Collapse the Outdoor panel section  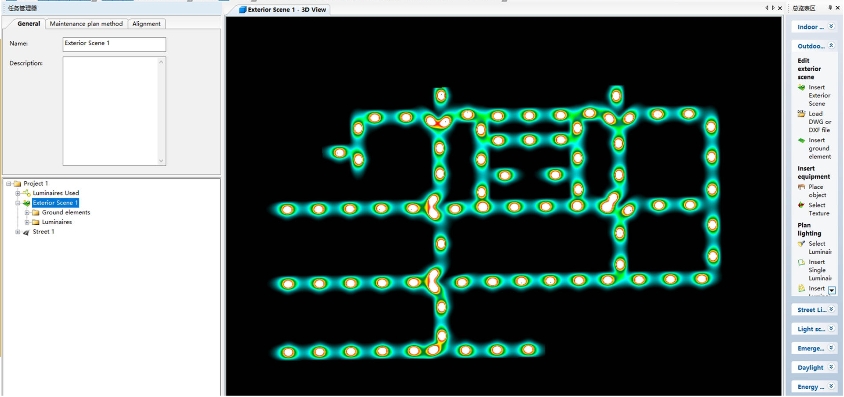(832, 46)
